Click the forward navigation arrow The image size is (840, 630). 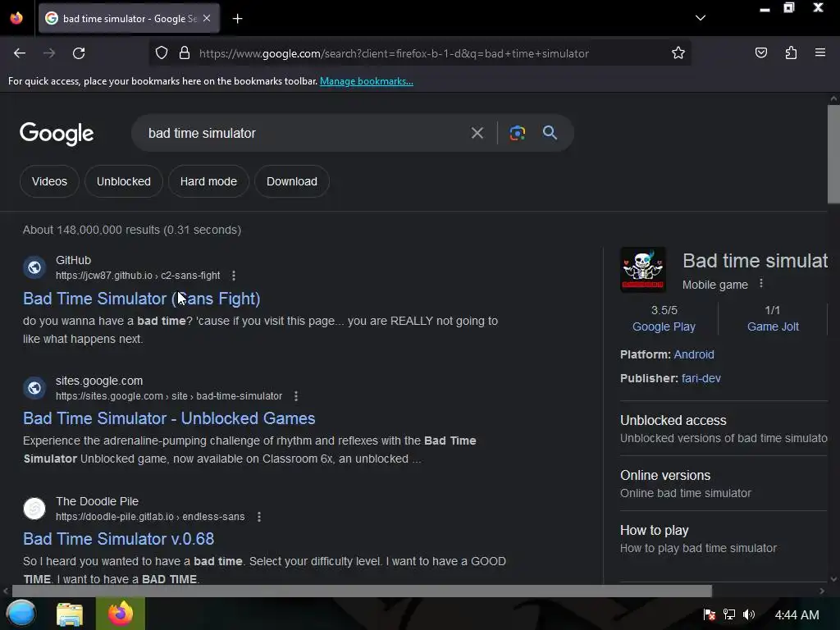click(49, 53)
